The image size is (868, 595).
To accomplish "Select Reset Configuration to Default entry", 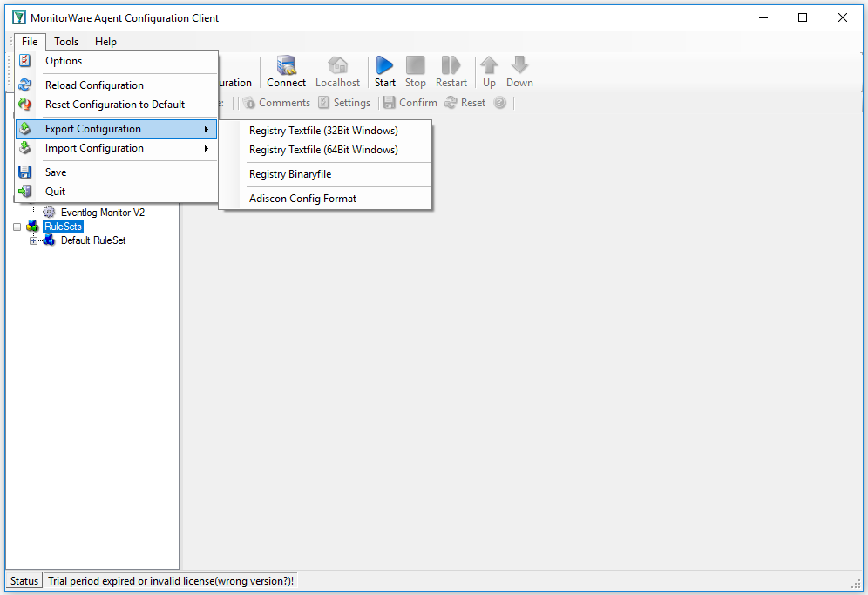I will tap(116, 105).
